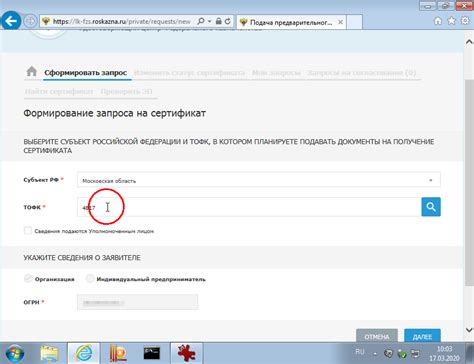Click the 'УКАЖИТЕ СВЕДЕНИЯ О ЗАЯВИТЕЛЕ' heading
Viewport: 474px width, 364px height.
click(82, 258)
